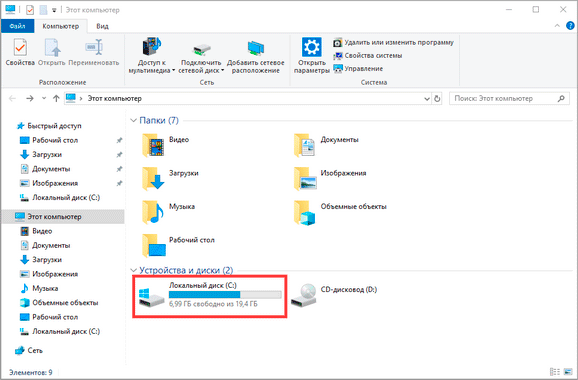Click the search field Поиск: Этот компьютер
Screen dimensions: 578x380
[509, 98]
